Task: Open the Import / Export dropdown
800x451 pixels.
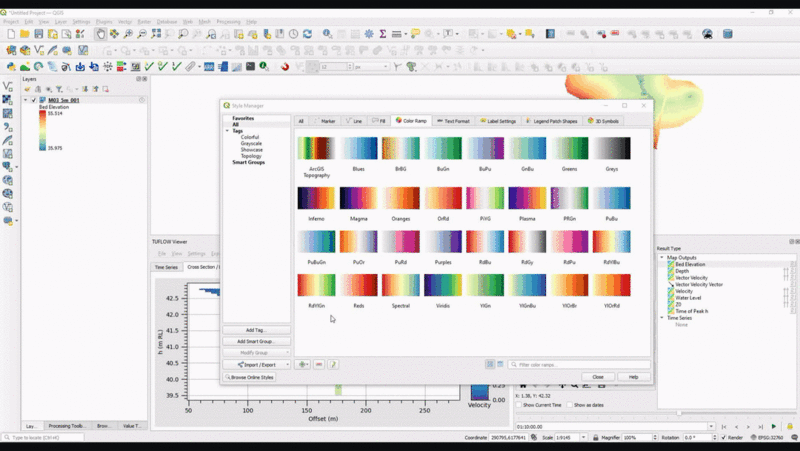Action: (x=256, y=365)
